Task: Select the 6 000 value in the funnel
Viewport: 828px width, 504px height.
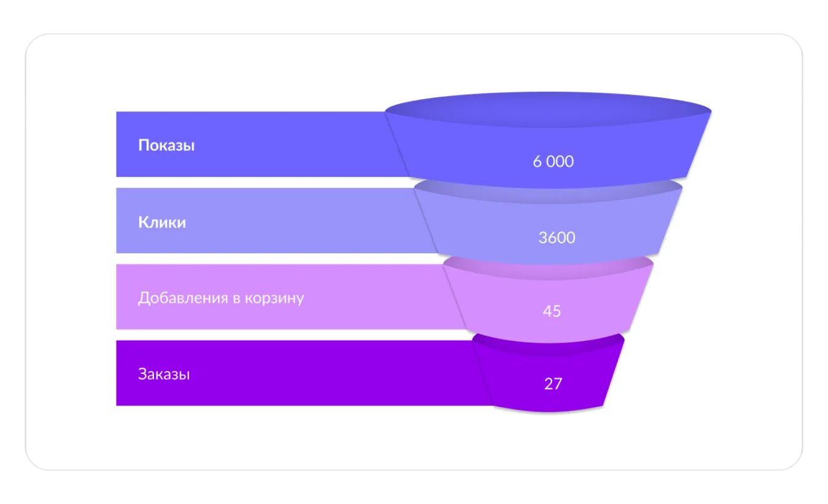Action: pos(553,161)
